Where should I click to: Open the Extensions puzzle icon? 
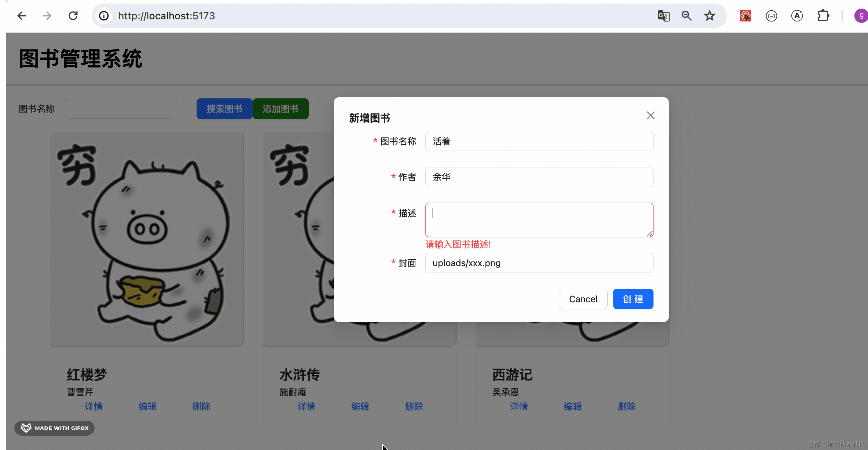823,16
